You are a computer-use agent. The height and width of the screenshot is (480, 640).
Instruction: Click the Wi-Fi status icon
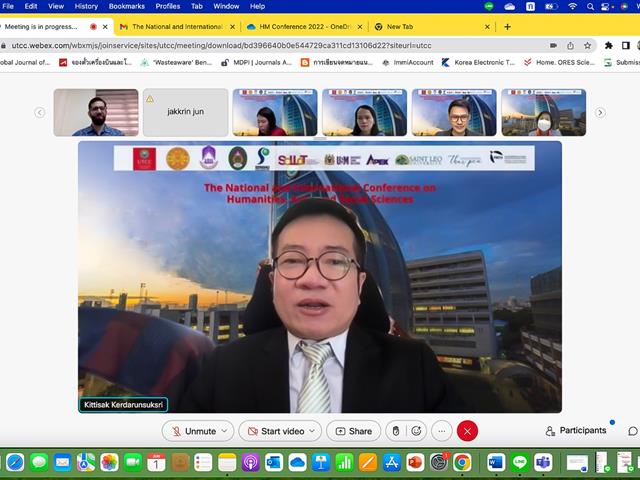573,6
